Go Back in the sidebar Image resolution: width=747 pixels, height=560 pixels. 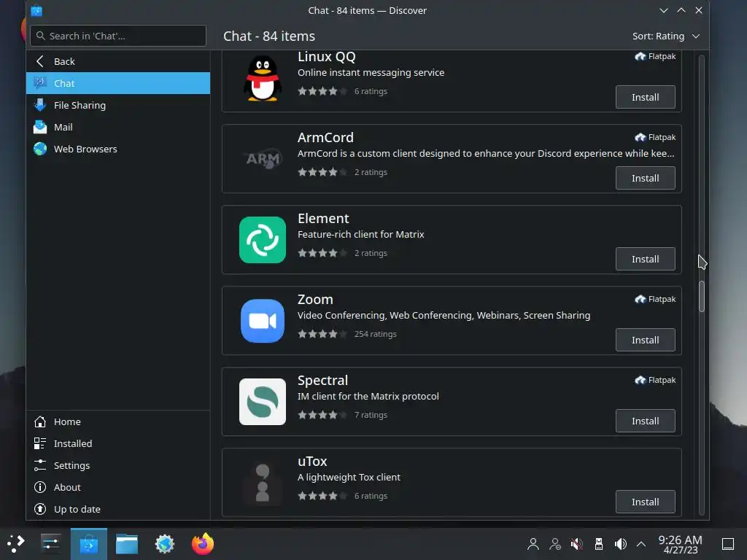pos(118,61)
